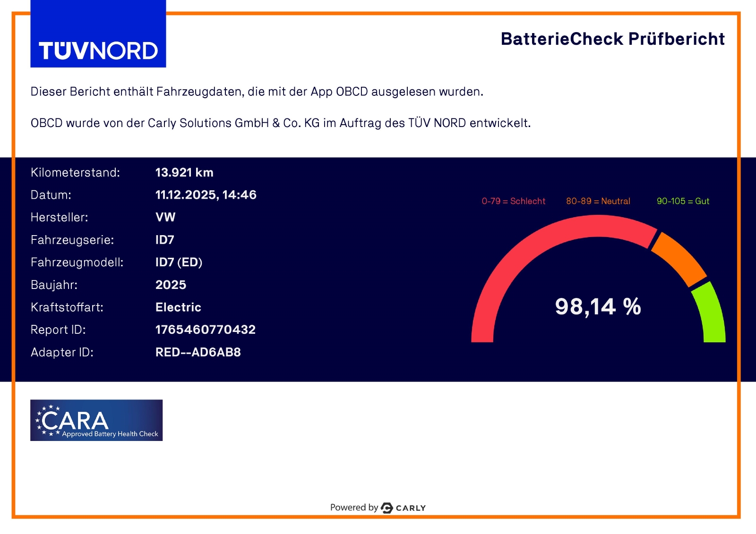756x534 pixels.
Task: Click the fuel type value Electric
Action: click(178, 307)
